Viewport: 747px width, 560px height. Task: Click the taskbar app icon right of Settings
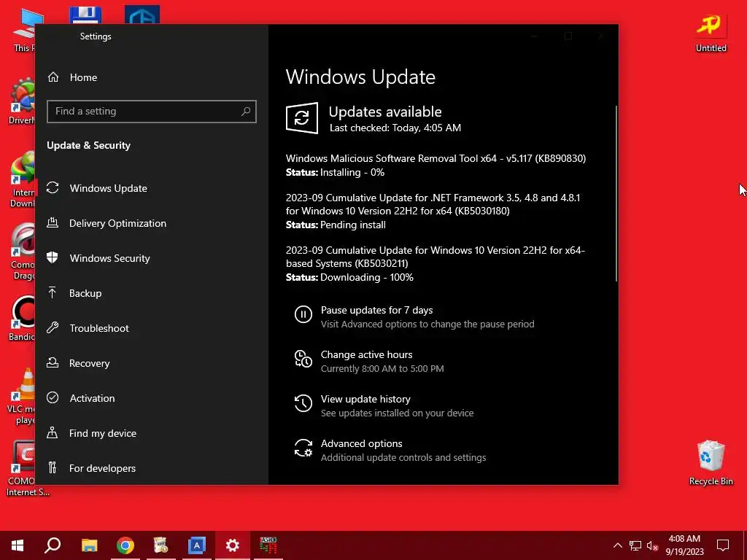click(268, 545)
